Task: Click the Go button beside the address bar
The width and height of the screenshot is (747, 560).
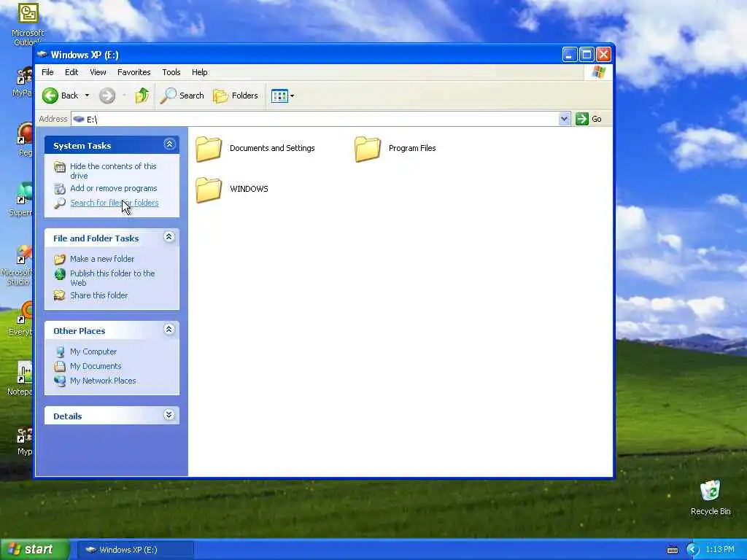Action: 589,119
